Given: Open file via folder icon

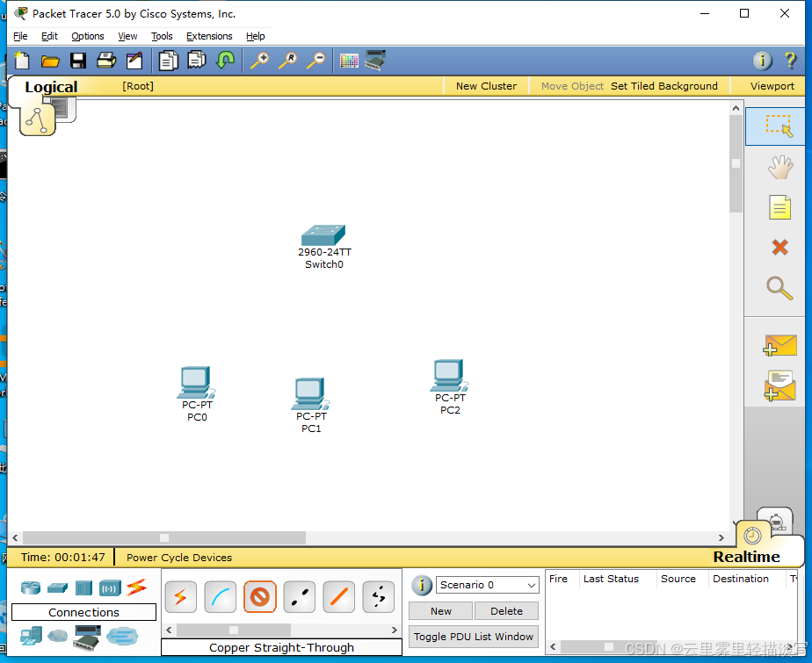Looking at the screenshot, I should click(x=50, y=61).
